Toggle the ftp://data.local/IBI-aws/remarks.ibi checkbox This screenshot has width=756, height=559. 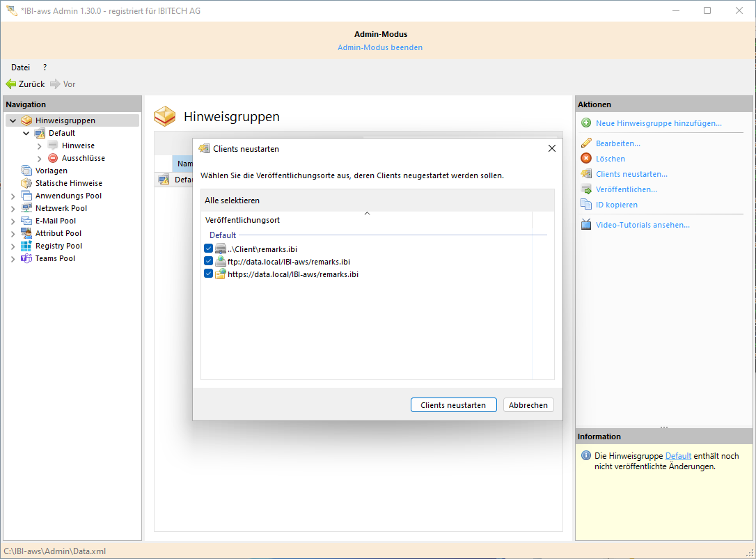(208, 260)
